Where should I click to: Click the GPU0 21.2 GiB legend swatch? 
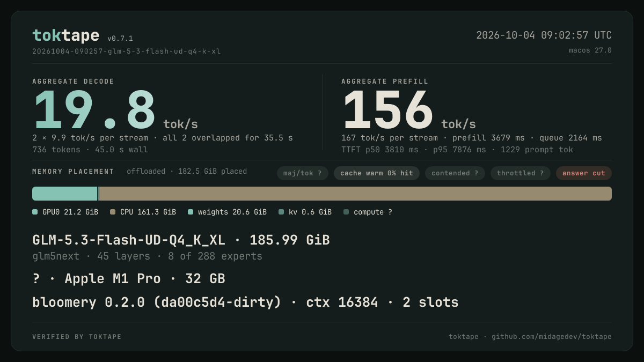click(x=35, y=212)
